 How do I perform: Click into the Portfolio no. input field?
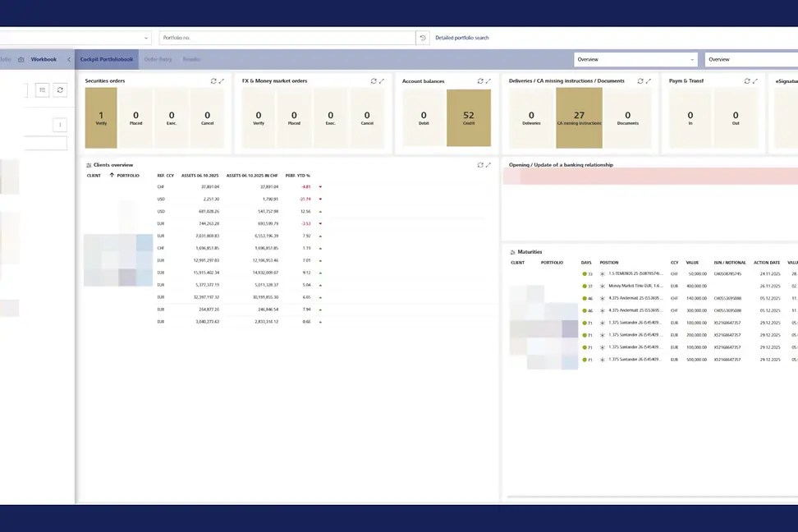coord(287,38)
